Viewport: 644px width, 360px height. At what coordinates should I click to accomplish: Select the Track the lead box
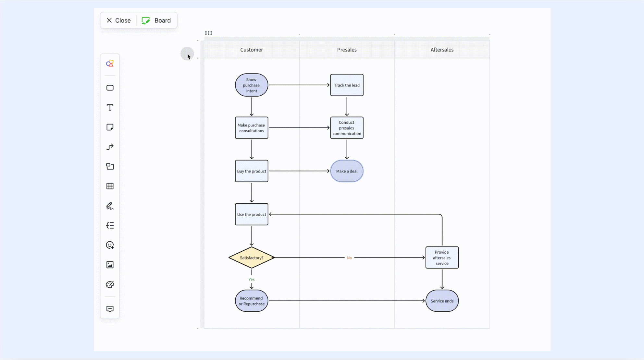(347, 85)
